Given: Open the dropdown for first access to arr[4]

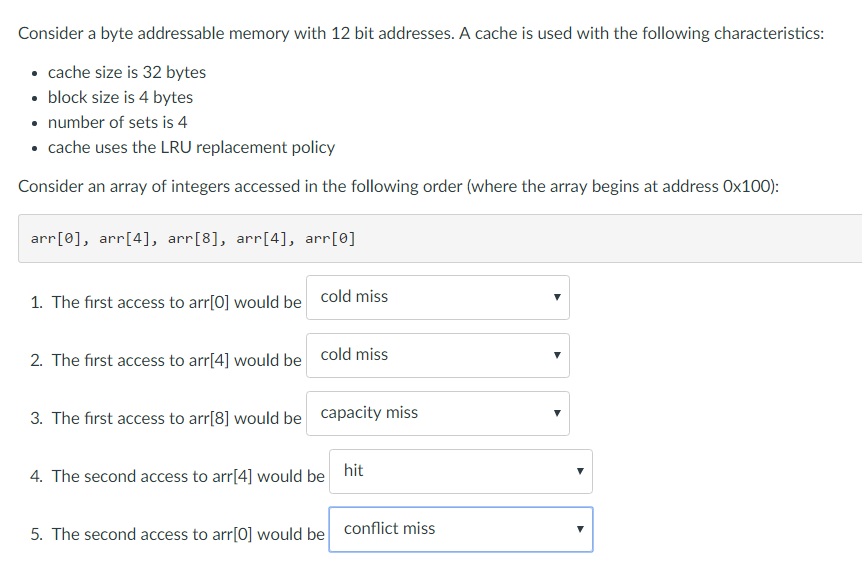Looking at the screenshot, I should pos(437,355).
